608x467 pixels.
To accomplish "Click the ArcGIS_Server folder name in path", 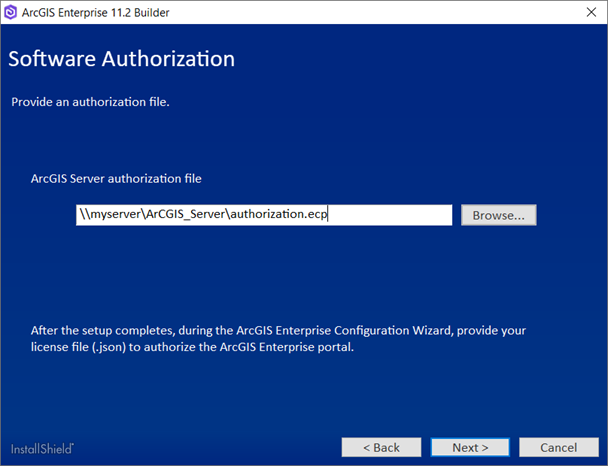I will [x=188, y=215].
